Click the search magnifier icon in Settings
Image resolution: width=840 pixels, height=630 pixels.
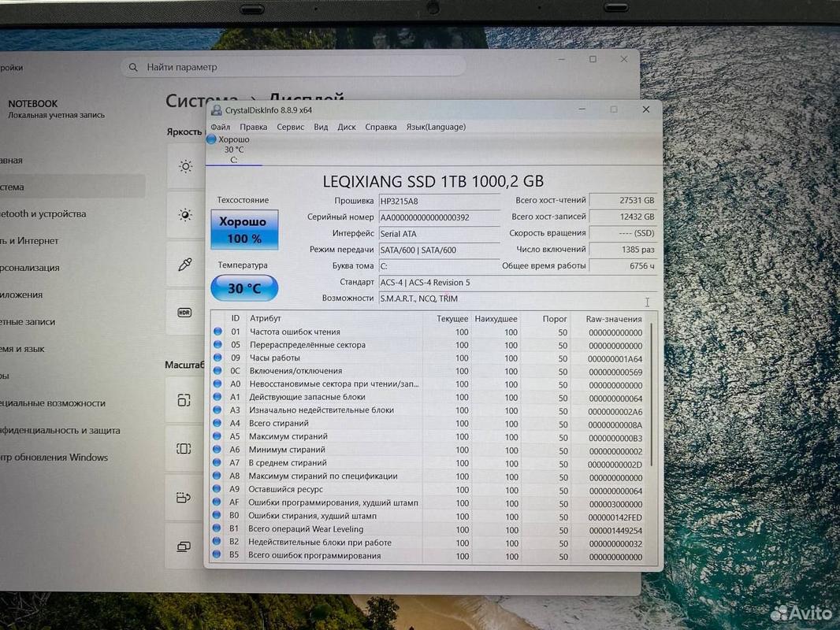point(133,67)
